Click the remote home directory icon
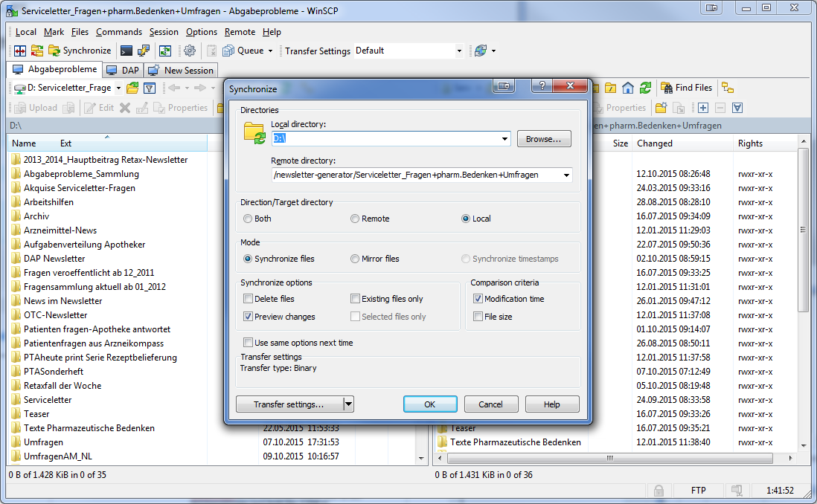Viewport: 817px width, 504px height. [x=628, y=88]
